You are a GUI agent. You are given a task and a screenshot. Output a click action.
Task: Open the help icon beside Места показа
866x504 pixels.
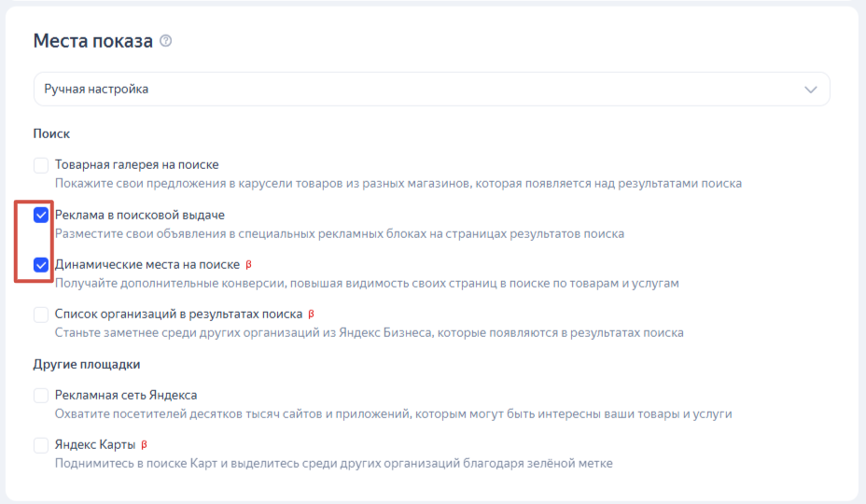point(166,41)
